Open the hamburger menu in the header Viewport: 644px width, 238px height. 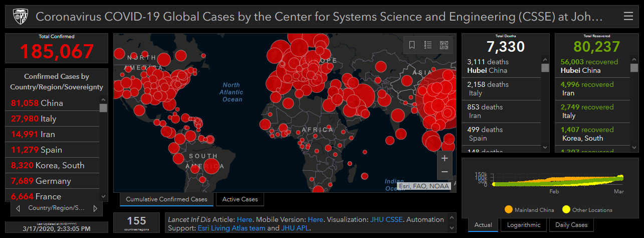[628, 17]
